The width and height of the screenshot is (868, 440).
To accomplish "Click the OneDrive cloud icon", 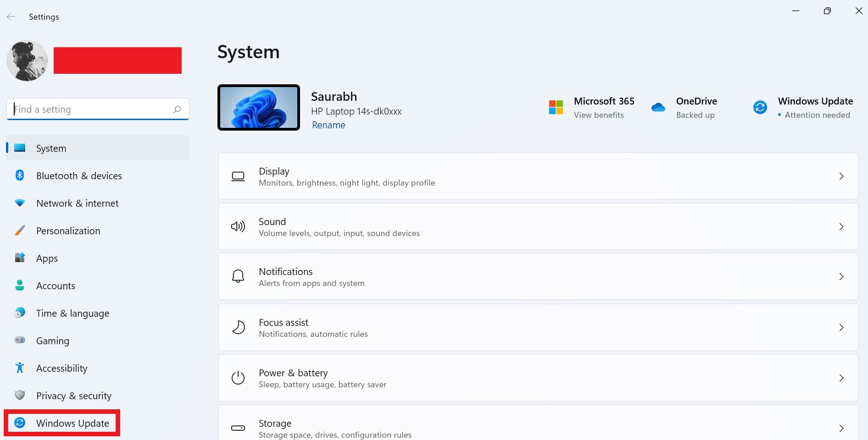I will coord(658,107).
